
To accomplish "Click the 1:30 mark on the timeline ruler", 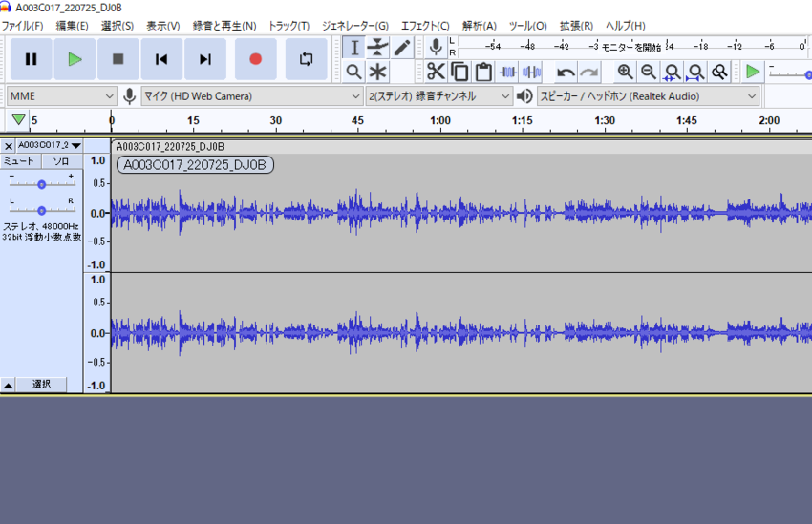I will [605, 120].
